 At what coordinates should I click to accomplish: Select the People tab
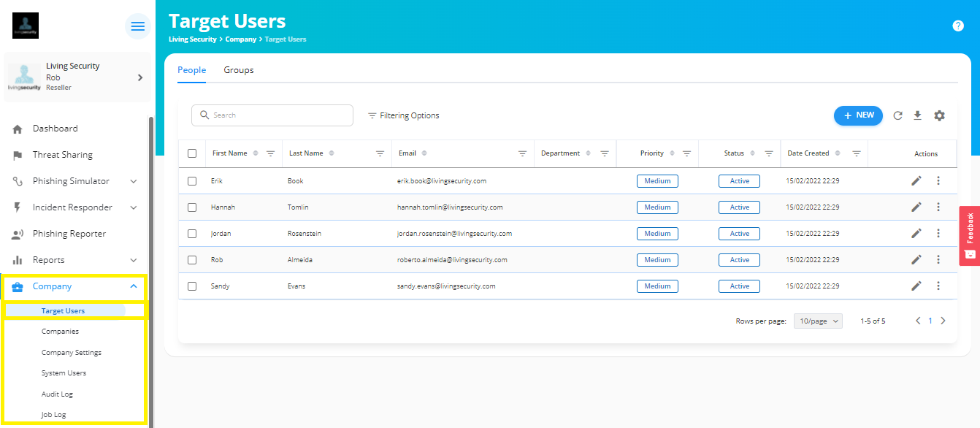(191, 70)
